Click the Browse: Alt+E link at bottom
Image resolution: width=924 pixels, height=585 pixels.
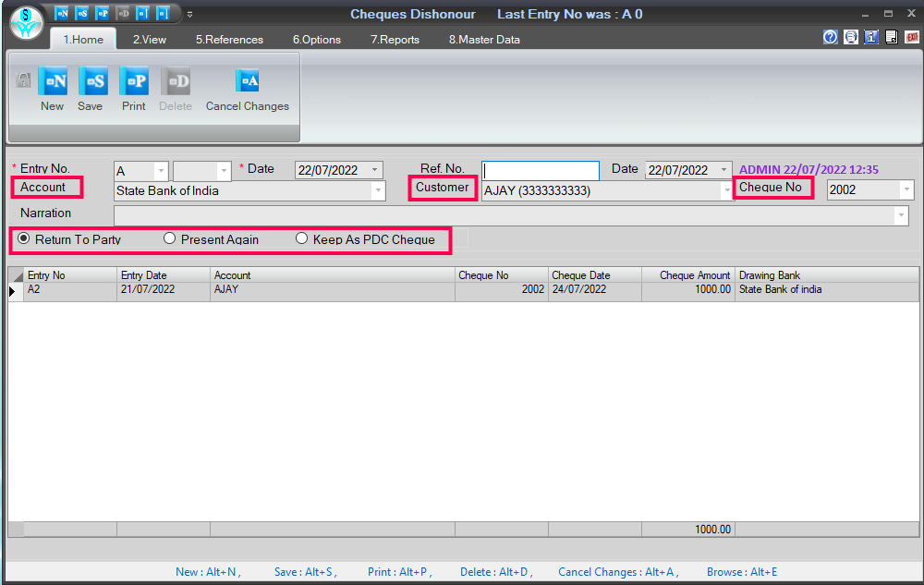[742, 572]
